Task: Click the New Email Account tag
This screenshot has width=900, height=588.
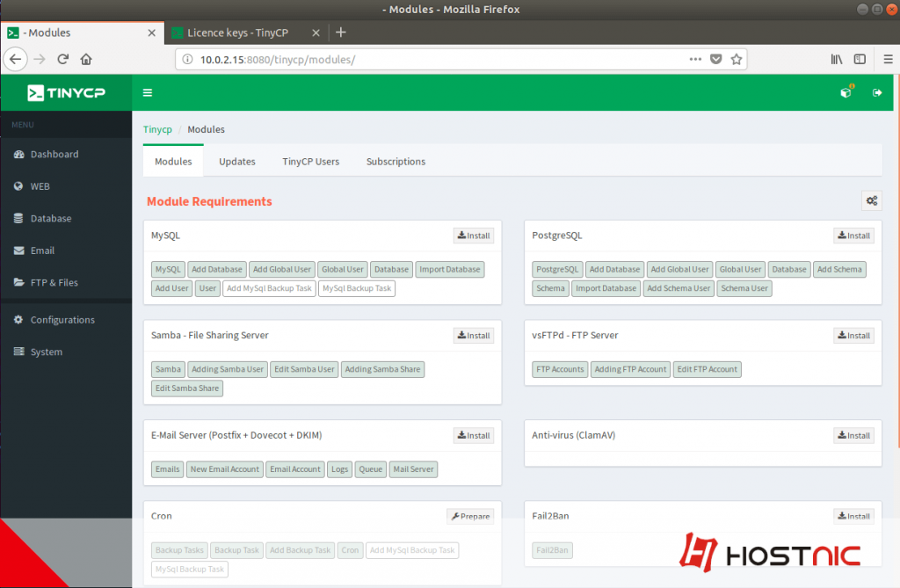Action: (x=224, y=469)
